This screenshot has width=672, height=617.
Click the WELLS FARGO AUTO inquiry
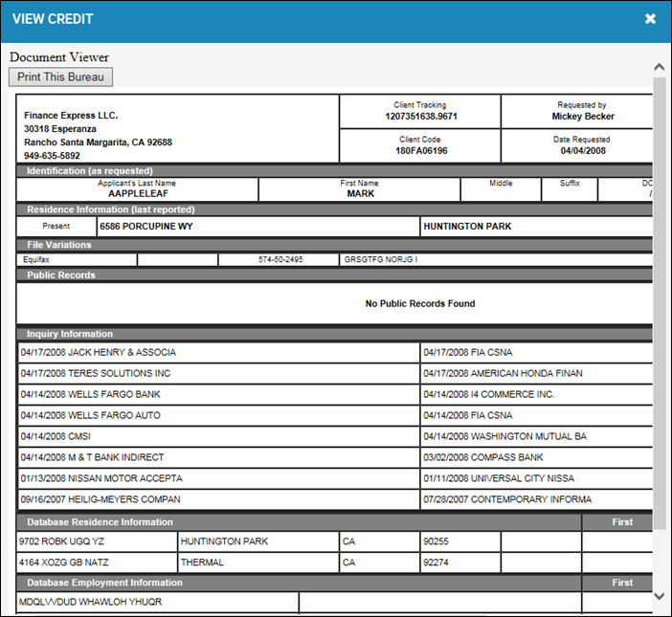pos(90,415)
